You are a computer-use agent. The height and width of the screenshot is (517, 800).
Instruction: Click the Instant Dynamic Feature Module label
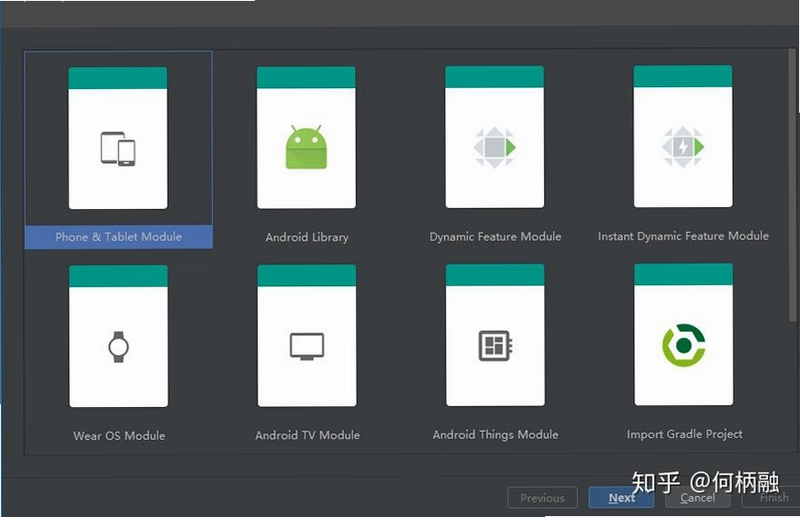point(683,236)
